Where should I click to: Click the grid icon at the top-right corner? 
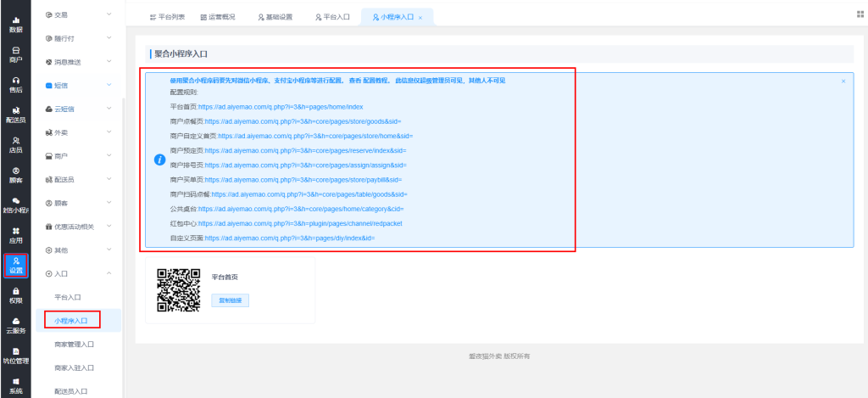(x=860, y=14)
